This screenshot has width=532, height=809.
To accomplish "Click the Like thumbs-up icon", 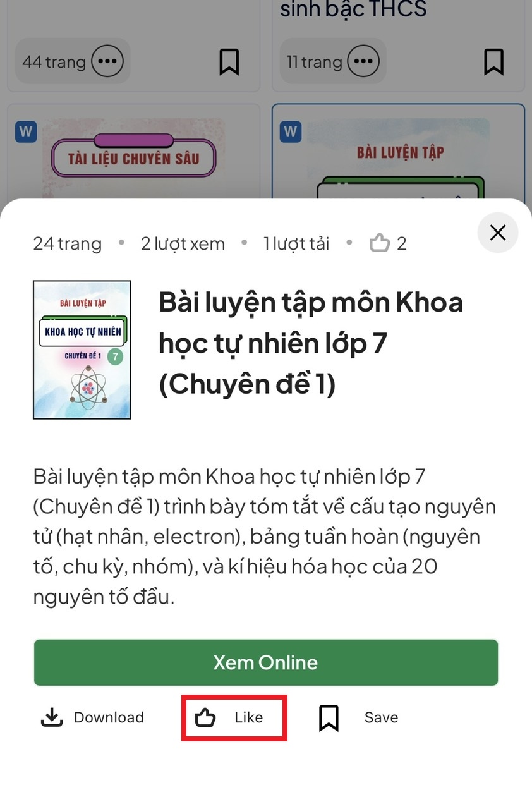I will [205, 717].
